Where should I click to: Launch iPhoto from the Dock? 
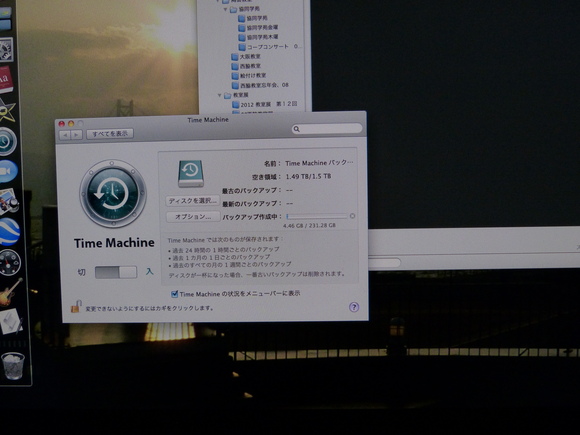coord(9,202)
